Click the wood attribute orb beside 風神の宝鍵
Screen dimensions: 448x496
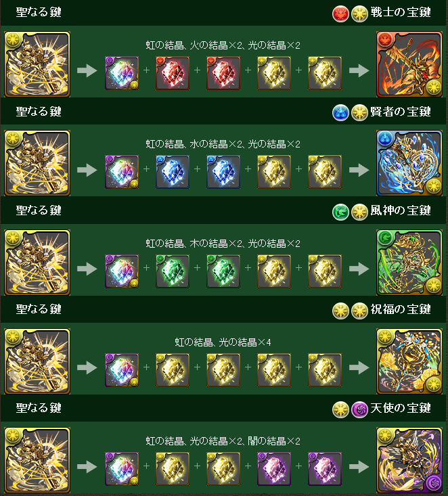(x=340, y=212)
